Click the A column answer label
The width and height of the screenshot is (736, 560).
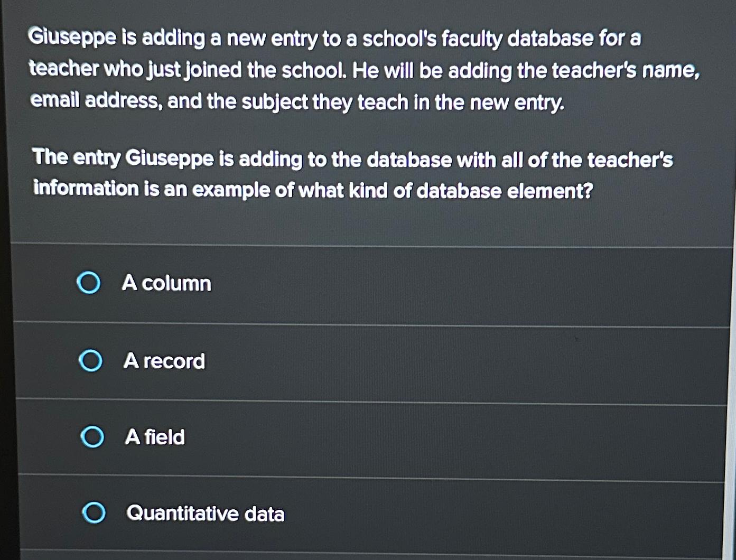click(166, 284)
